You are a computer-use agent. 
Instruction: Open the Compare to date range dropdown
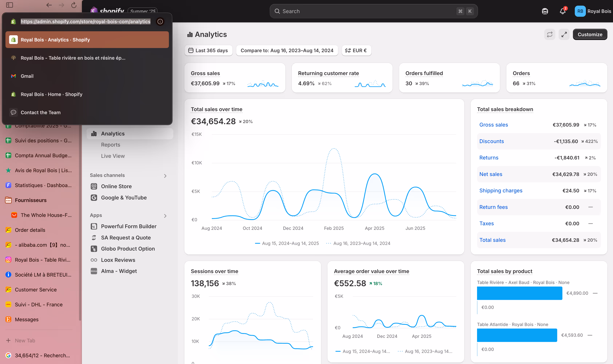287,51
